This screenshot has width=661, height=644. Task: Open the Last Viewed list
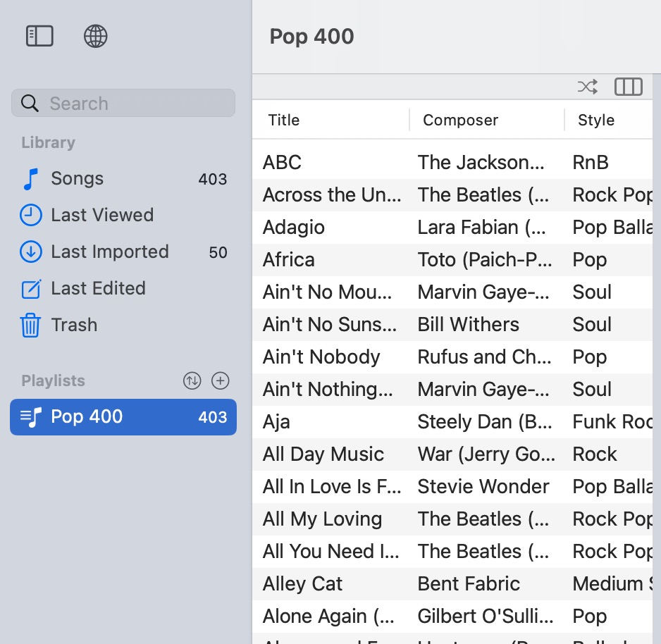(101, 216)
